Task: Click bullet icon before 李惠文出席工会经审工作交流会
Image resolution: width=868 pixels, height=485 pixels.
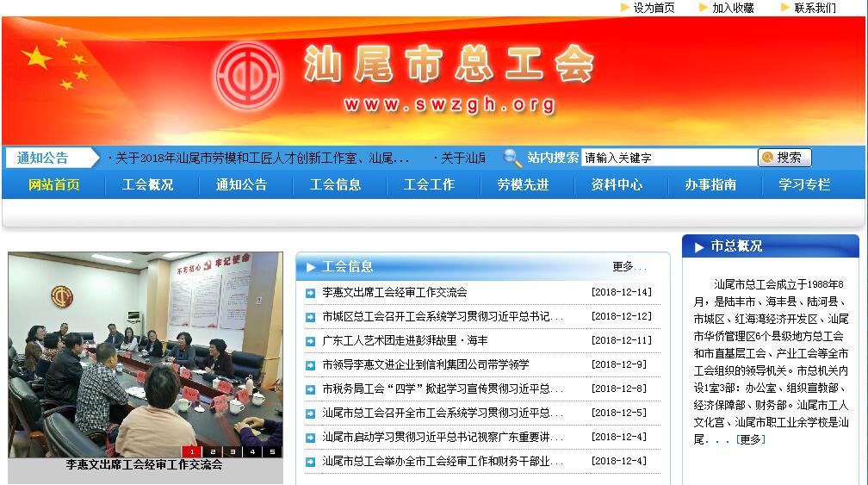Action: [x=310, y=293]
